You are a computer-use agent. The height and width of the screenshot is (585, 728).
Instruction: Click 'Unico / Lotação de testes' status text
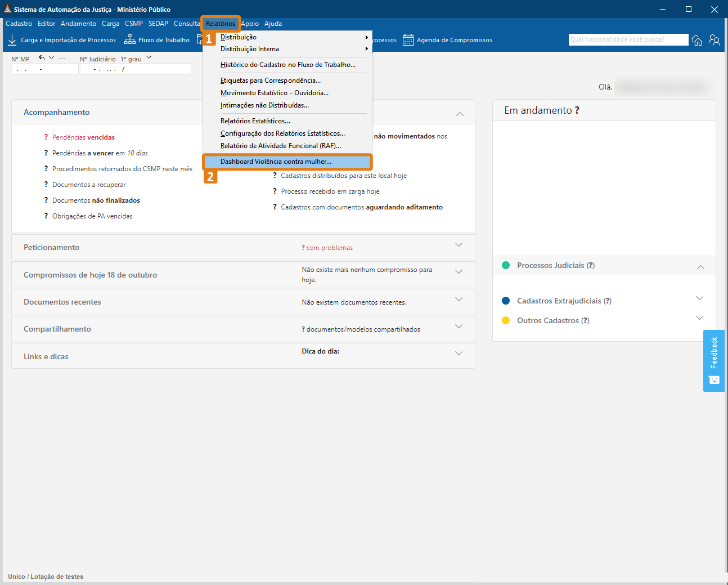pyautogui.click(x=46, y=577)
